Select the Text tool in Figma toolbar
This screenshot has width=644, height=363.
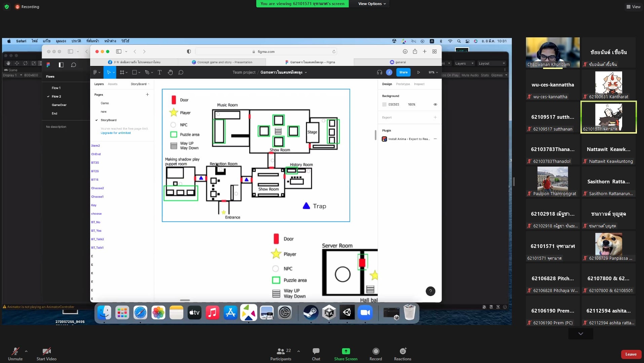click(x=160, y=72)
